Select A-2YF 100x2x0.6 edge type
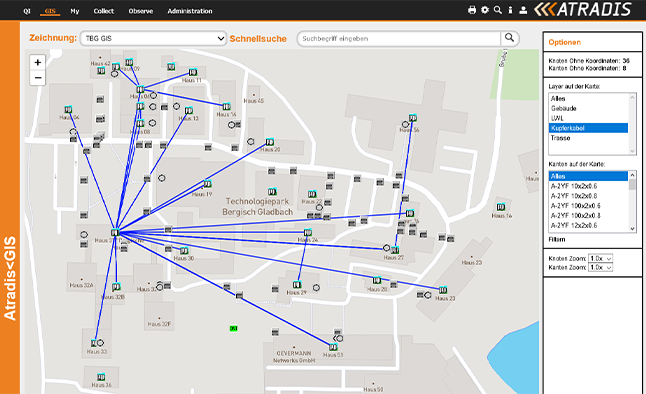This screenshot has height=394, width=646. 588,206
